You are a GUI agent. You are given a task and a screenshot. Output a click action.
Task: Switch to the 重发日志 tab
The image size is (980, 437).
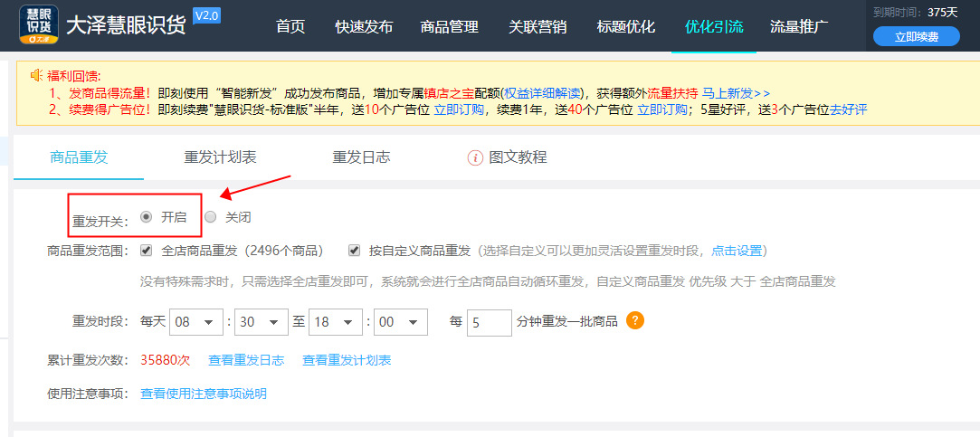[361, 157]
